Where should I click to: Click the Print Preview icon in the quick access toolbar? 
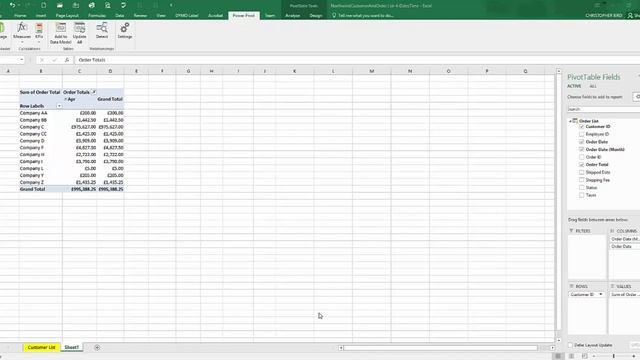pyautogui.click(x=108, y=5)
